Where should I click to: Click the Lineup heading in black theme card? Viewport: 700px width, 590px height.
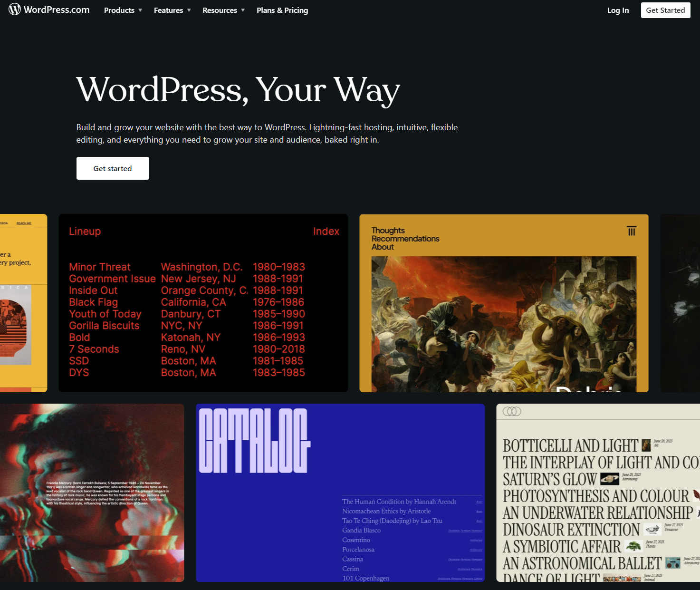pyautogui.click(x=85, y=231)
